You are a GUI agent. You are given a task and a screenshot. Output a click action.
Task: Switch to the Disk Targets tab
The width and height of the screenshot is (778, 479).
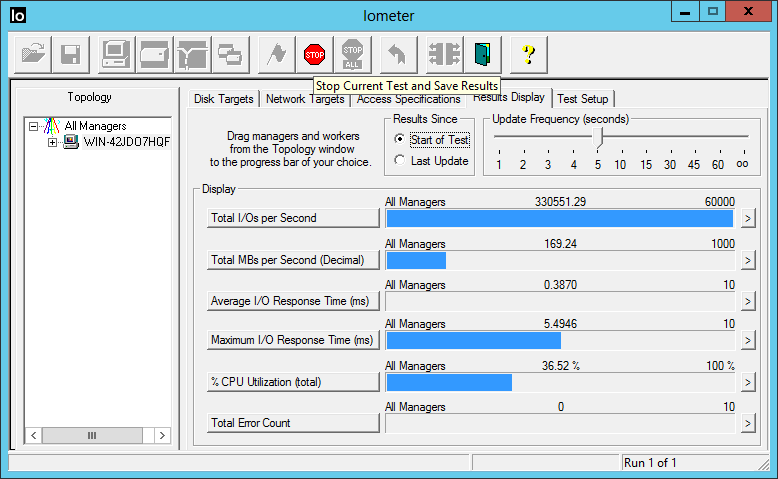[x=224, y=99]
